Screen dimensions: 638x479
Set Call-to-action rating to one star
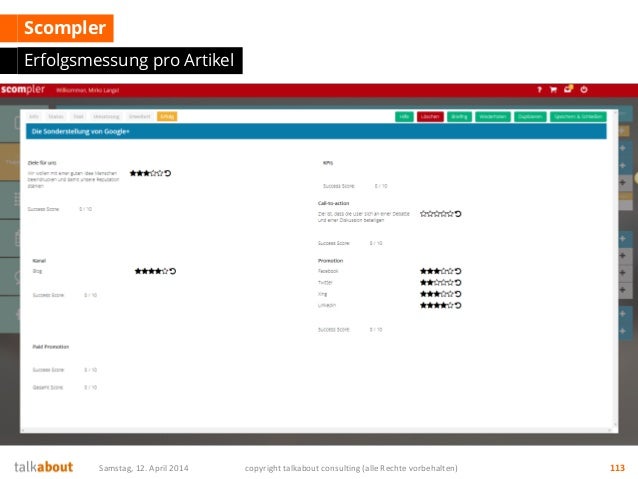pos(423,214)
